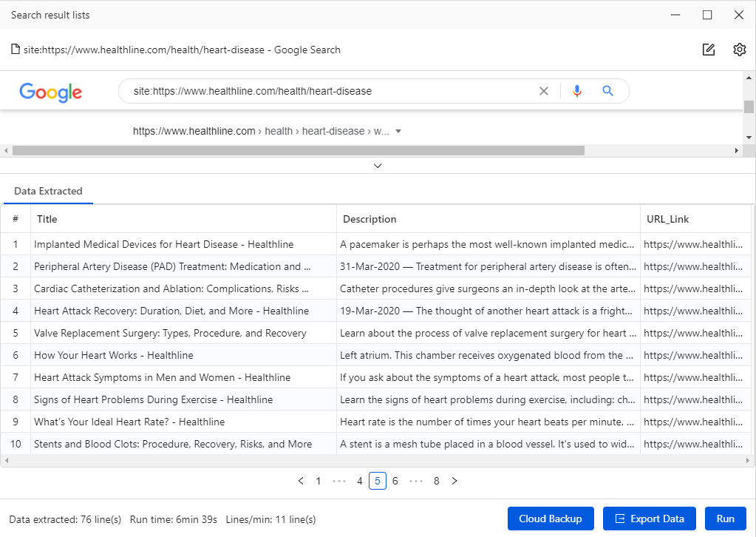Select row 'Heart Attack Recovery: Duration, Diet'
This screenshot has width=756, height=537.
[x=376, y=311]
